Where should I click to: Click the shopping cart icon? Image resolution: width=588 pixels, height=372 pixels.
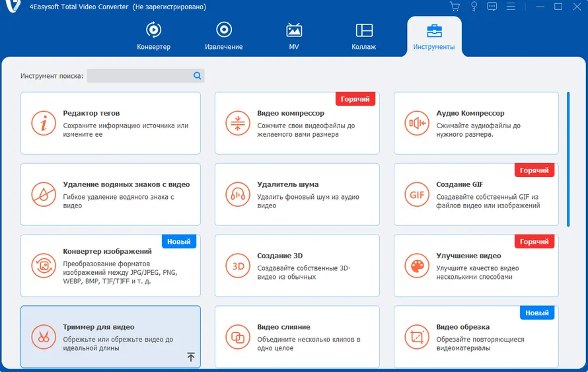point(455,7)
